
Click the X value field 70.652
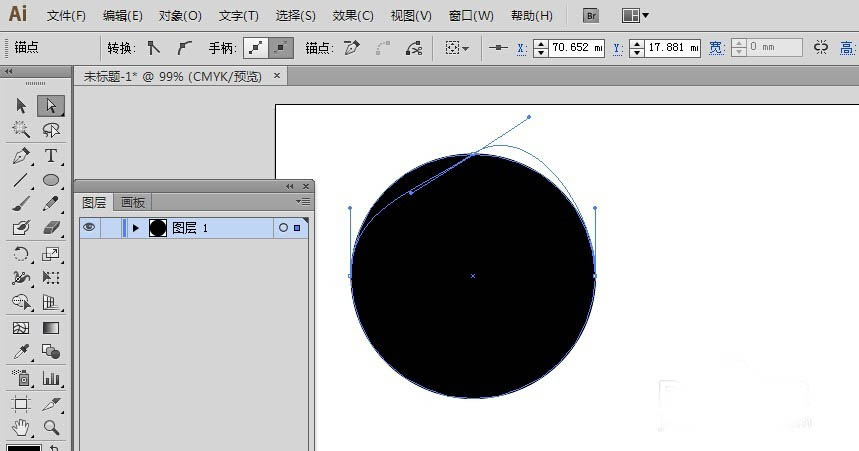[576, 48]
